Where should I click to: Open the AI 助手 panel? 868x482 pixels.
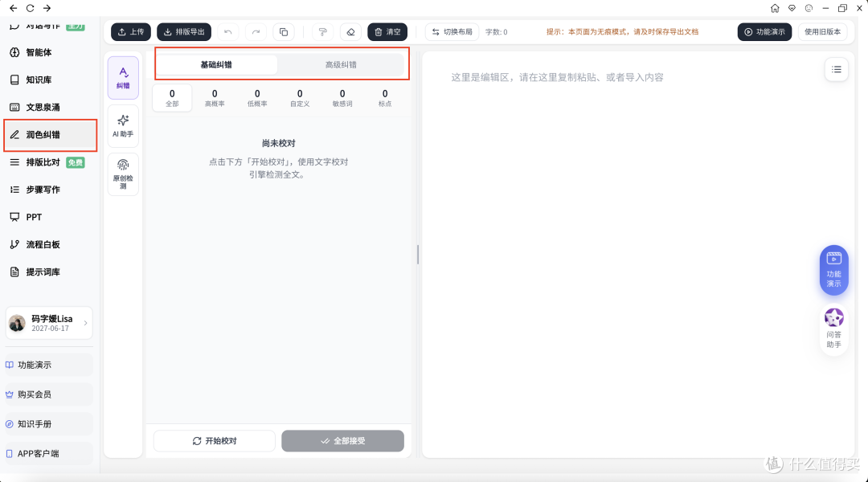click(123, 126)
